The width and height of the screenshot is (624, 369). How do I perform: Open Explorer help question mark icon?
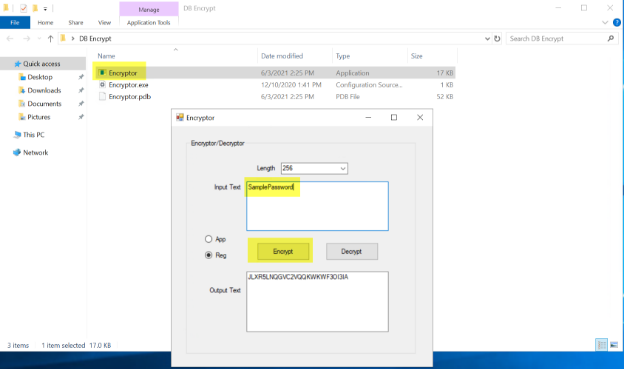pos(617,23)
